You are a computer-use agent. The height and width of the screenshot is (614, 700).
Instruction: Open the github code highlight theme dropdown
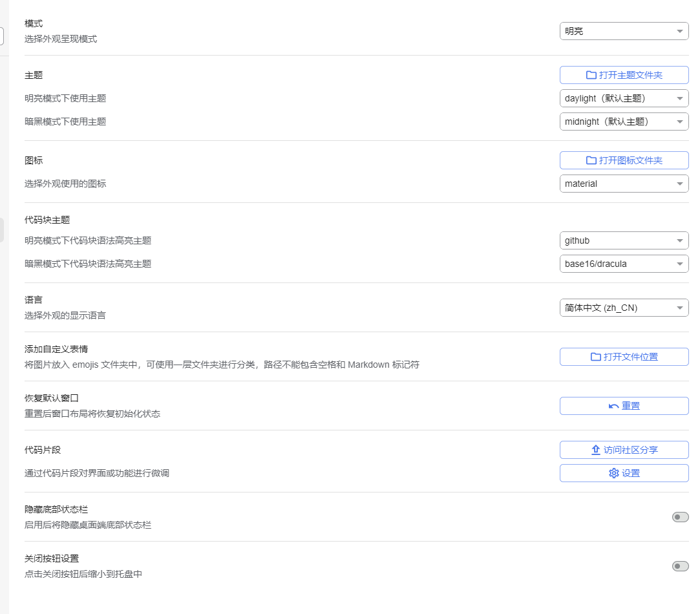pyautogui.click(x=624, y=240)
